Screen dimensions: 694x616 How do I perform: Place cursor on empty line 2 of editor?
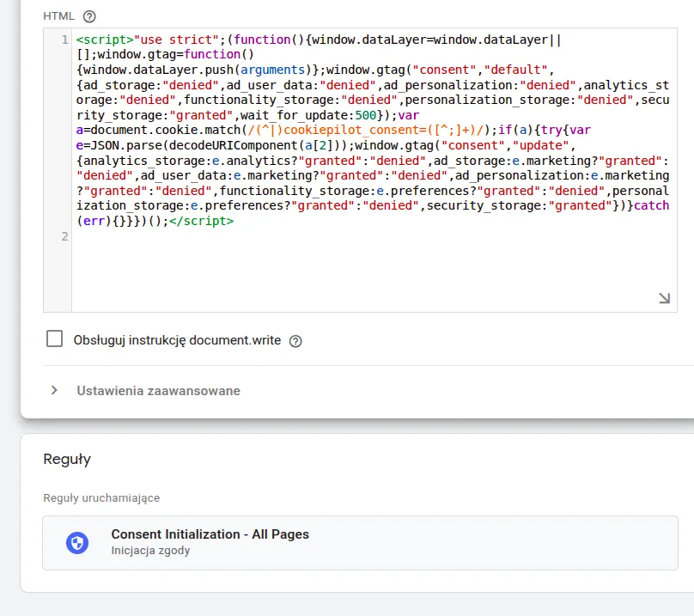coord(344,236)
